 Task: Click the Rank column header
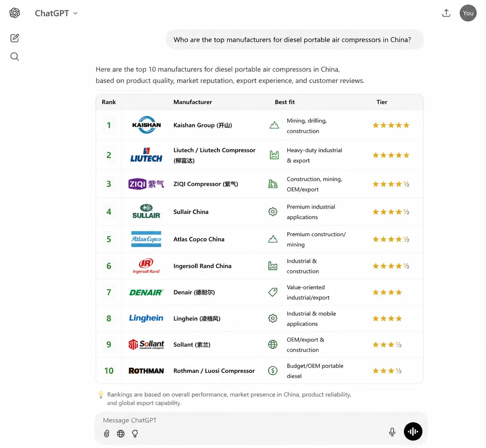109,102
